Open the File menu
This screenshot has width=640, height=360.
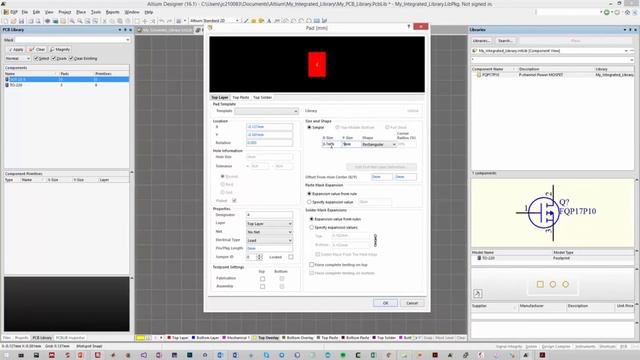tap(25, 12)
